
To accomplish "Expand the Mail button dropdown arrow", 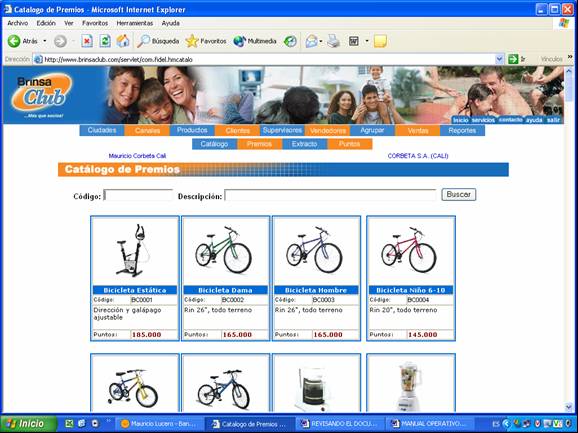I will coord(321,41).
